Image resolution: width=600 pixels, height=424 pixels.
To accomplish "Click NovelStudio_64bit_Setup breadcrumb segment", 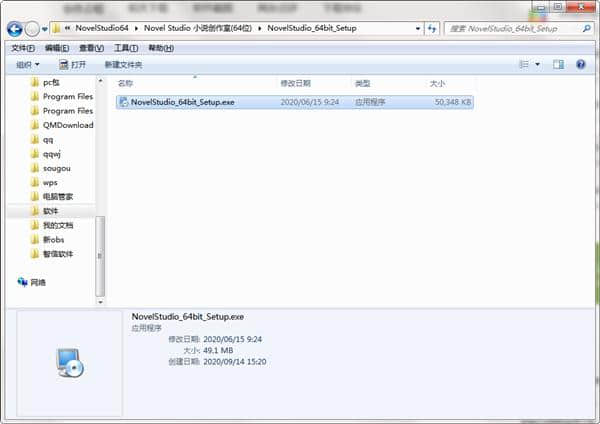I will (312, 28).
